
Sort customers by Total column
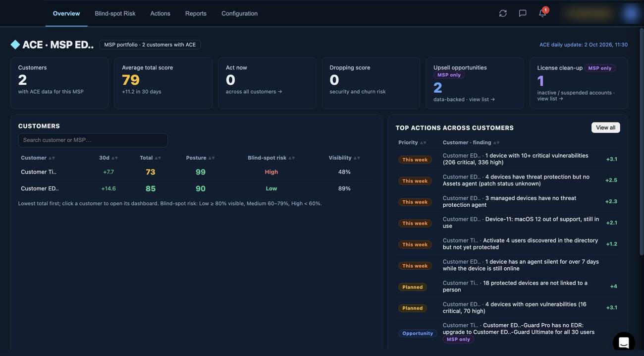(150, 158)
